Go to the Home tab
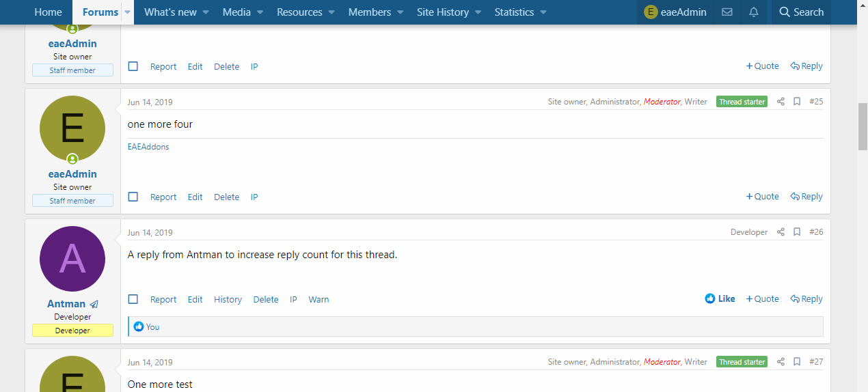Viewport: 868px width, 392px height. click(x=48, y=12)
